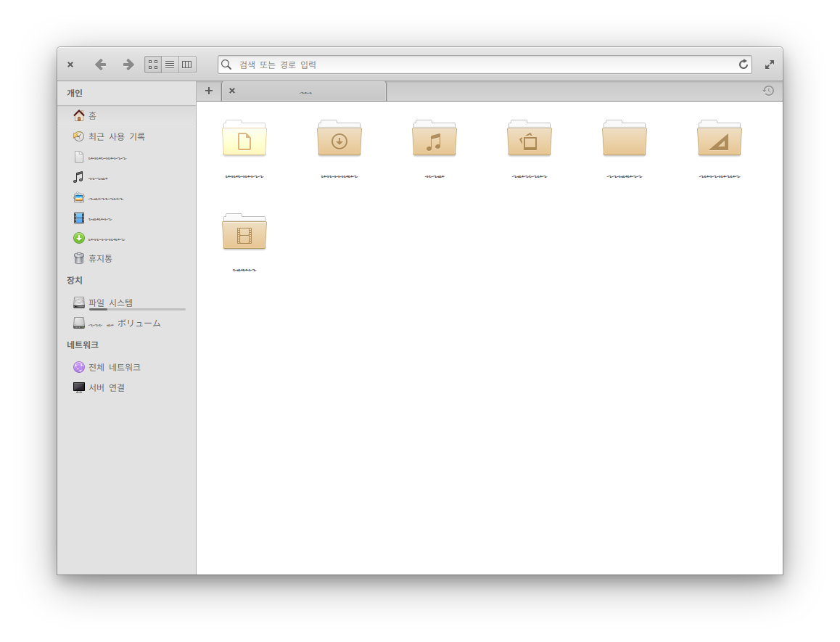This screenshot has width=840, height=642.
Task: Select the Templates folder with triangle emblem
Action: [720, 139]
